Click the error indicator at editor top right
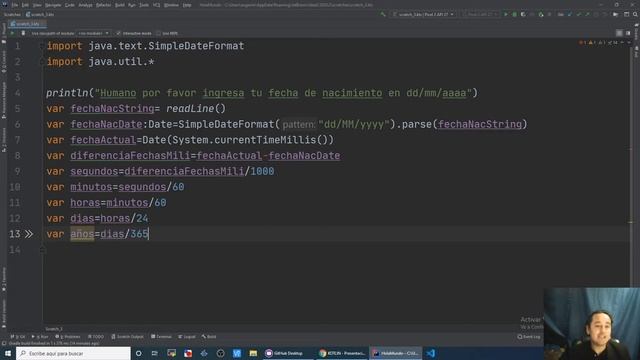The image size is (640, 360). pyautogui.click(x=582, y=42)
